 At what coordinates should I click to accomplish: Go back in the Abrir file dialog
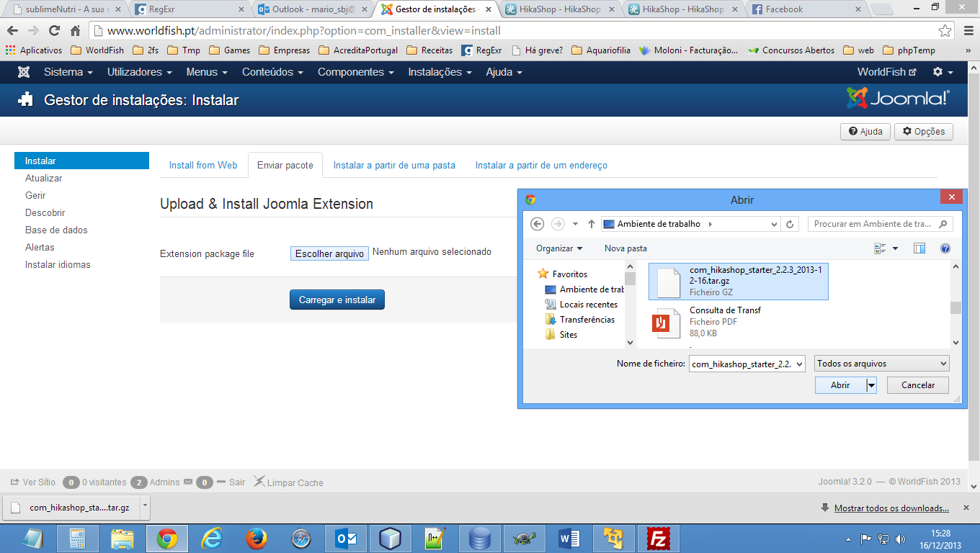537,224
